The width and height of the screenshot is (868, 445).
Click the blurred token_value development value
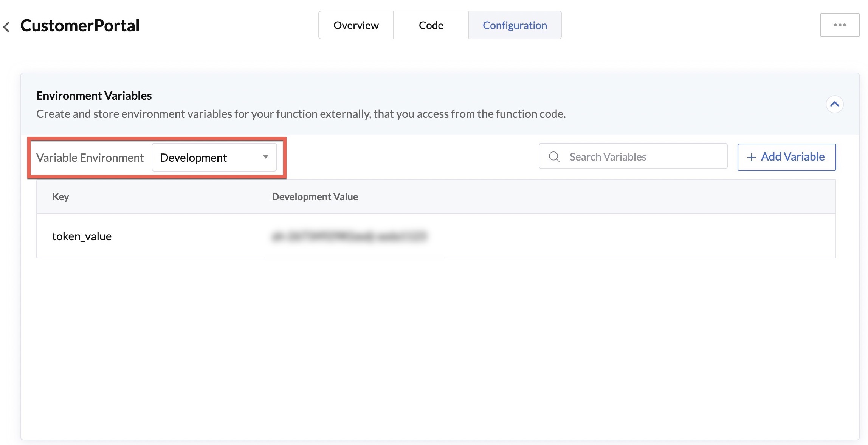(349, 236)
